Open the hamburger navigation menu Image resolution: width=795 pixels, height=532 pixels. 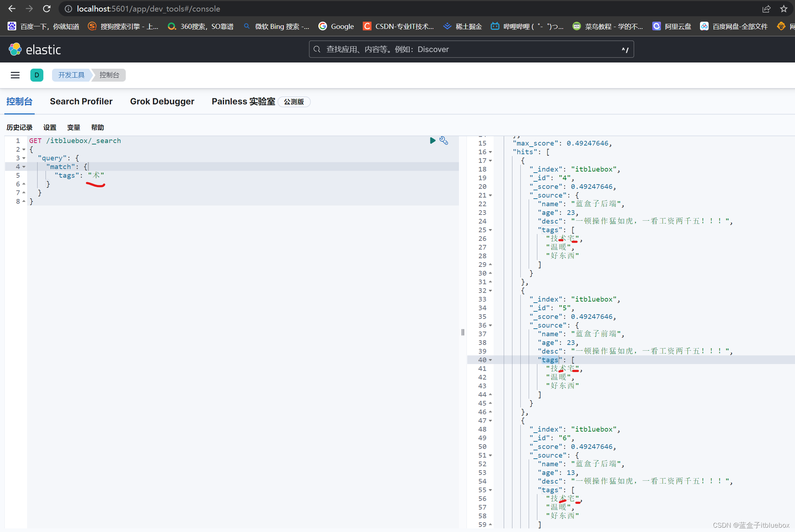[x=15, y=75]
